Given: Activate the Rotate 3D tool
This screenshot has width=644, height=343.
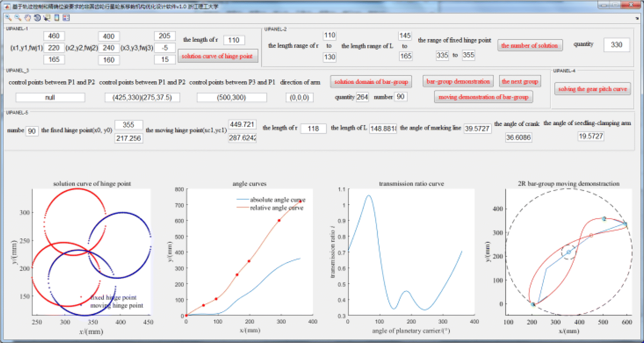Looking at the screenshot, I should pyautogui.click(x=37, y=18).
